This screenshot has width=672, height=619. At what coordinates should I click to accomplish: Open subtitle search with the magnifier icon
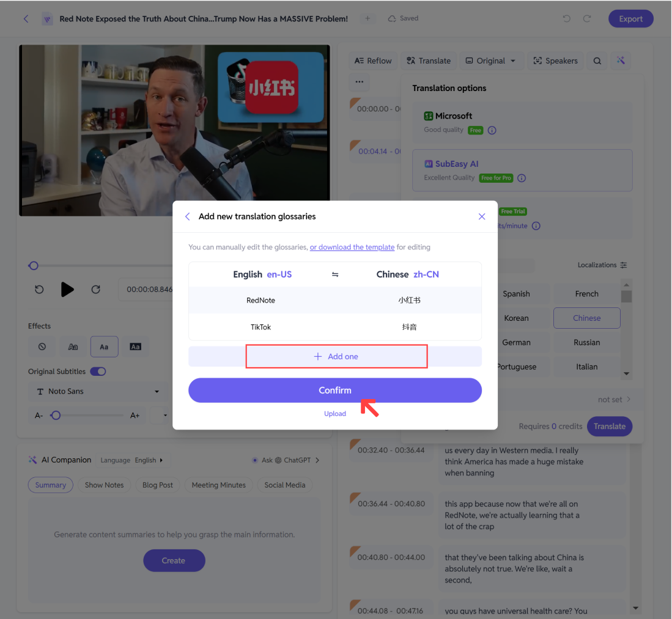pos(597,61)
